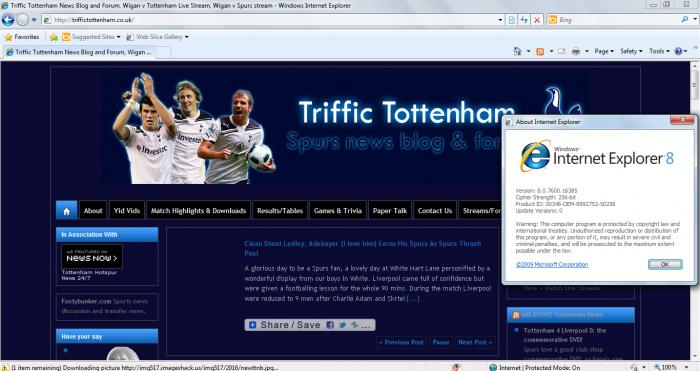The image size is (700, 371).
Task: Click OK in About Internet Explorer dialog
Action: 665,264
